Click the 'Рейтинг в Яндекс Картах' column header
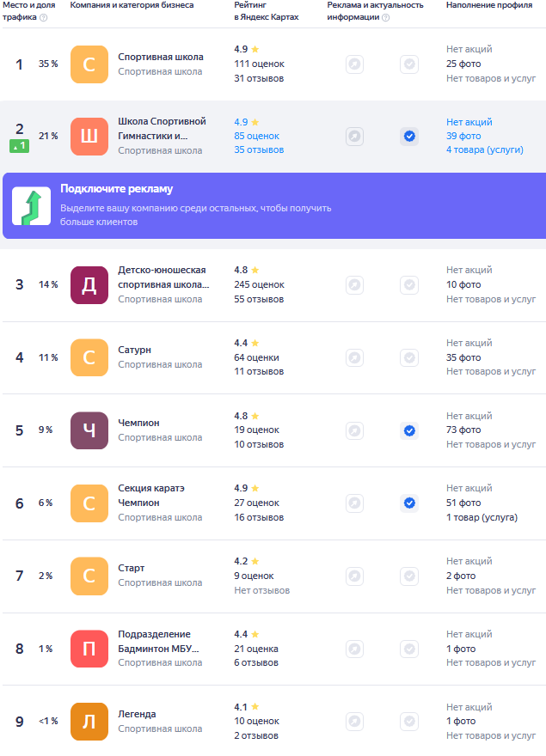This screenshot has height=756, width=546. coord(267,11)
